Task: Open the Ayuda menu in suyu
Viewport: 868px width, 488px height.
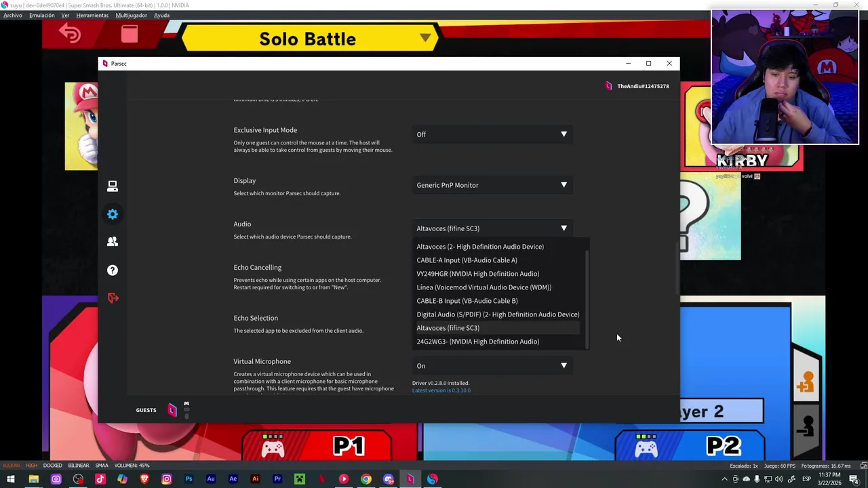Action: pos(161,15)
